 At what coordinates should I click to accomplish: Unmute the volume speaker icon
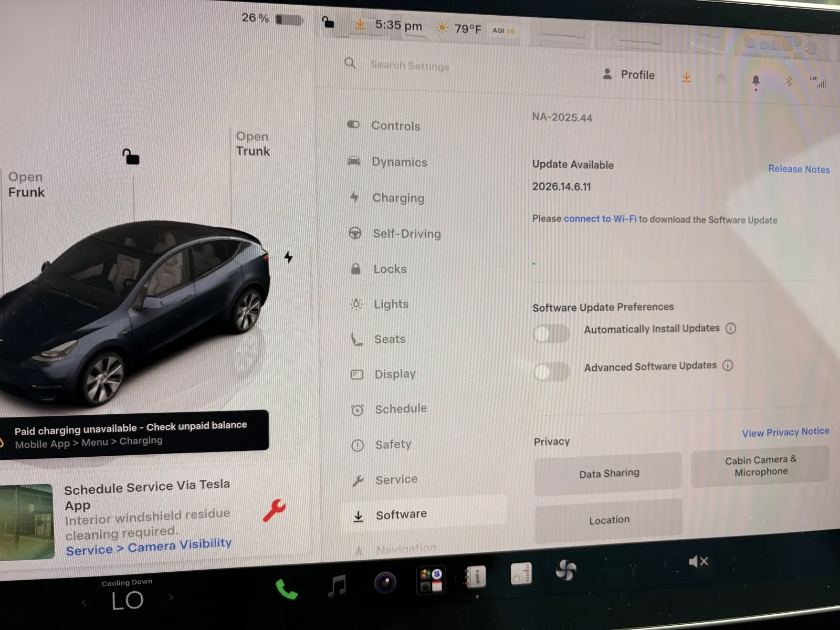(698, 562)
